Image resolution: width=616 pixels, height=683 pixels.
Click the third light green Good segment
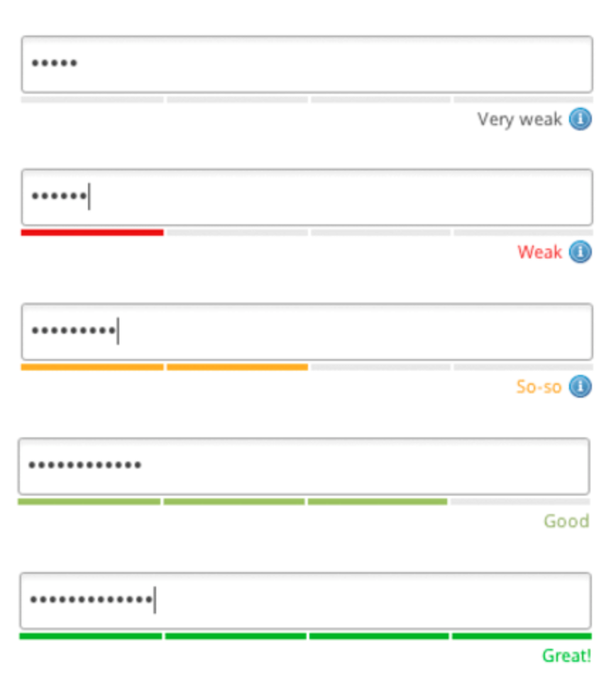pos(378,502)
